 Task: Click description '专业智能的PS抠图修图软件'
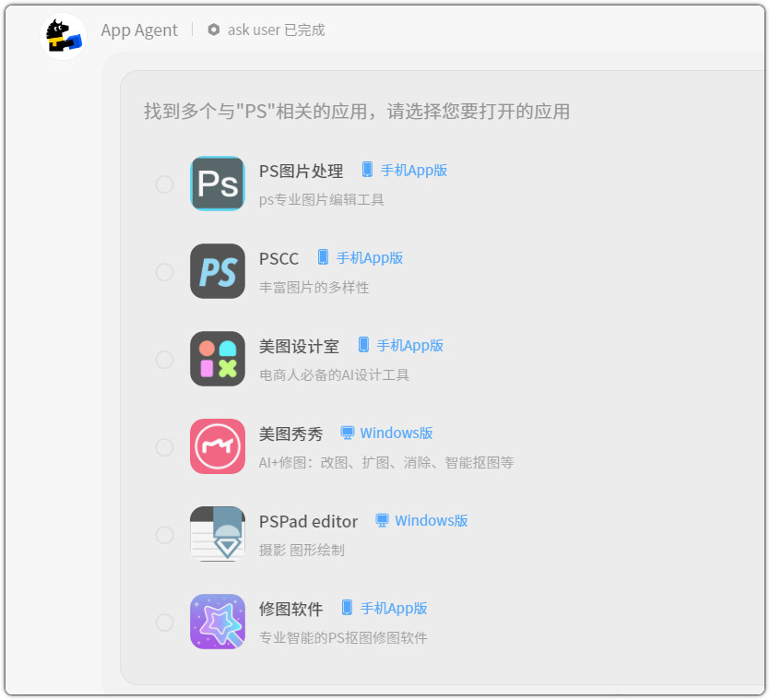343,637
